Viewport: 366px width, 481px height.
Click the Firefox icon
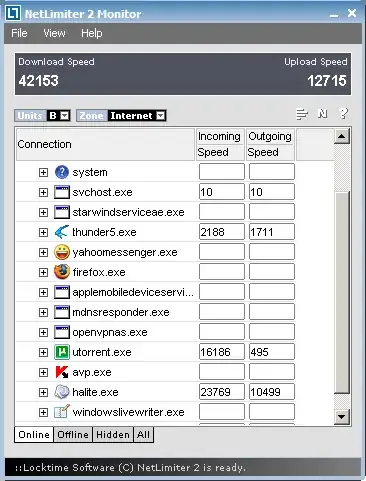62,272
